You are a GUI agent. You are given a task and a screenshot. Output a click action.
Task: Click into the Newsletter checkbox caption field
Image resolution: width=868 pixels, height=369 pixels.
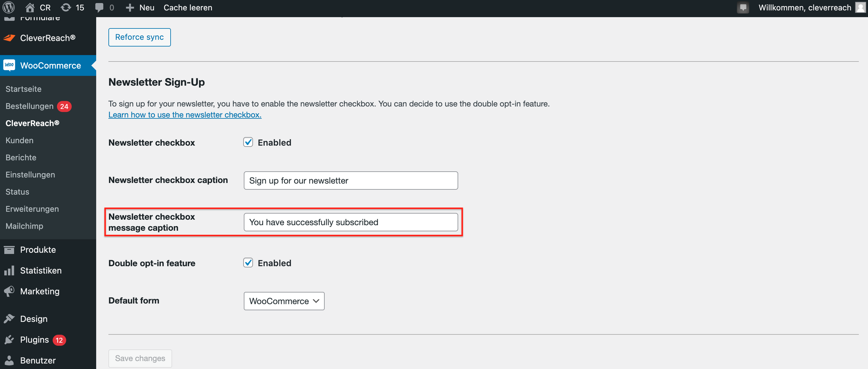pos(351,181)
